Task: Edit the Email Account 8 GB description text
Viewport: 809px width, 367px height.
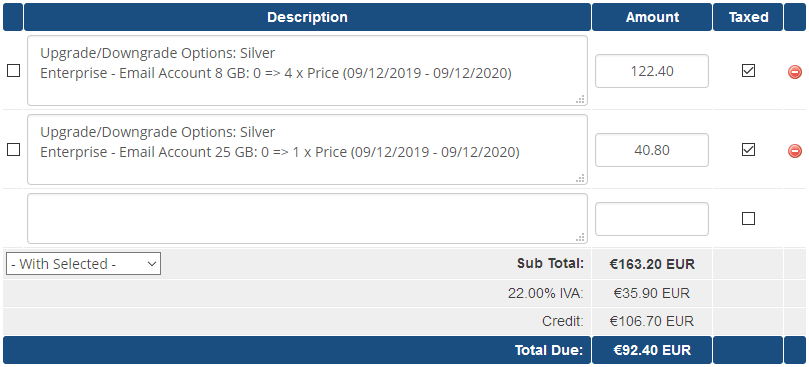Action: (308, 71)
